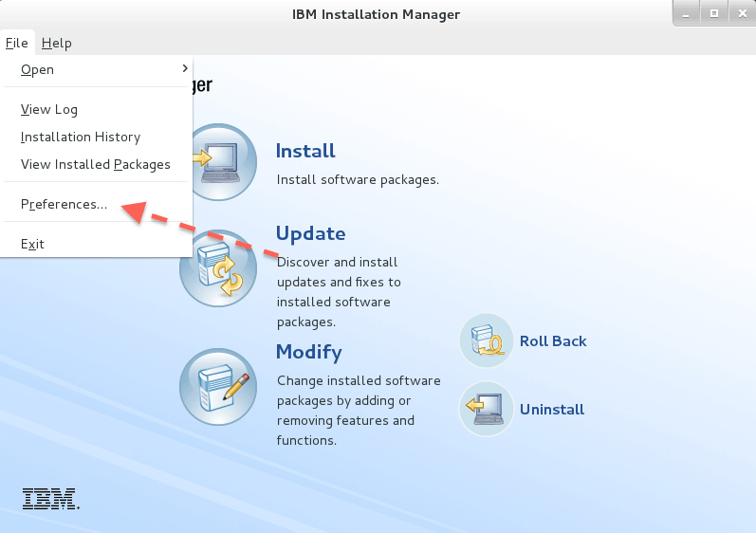Choose View Log from menu
The image size is (756, 533).
coord(97,109)
